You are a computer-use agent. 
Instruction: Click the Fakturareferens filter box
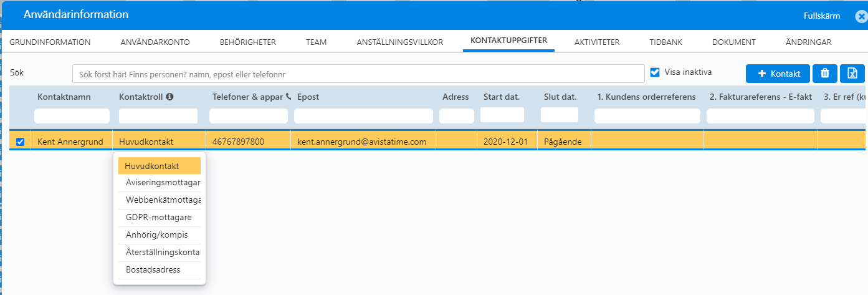[x=760, y=116]
